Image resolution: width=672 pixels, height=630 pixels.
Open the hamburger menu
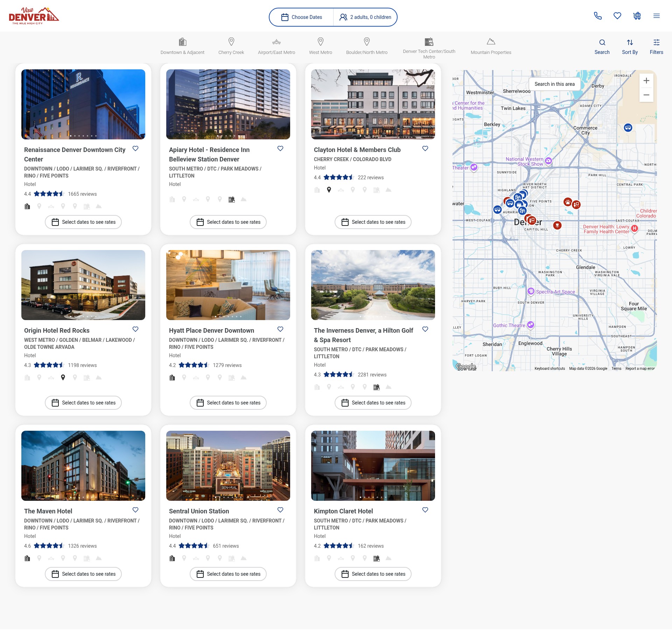tap(657, 16)
